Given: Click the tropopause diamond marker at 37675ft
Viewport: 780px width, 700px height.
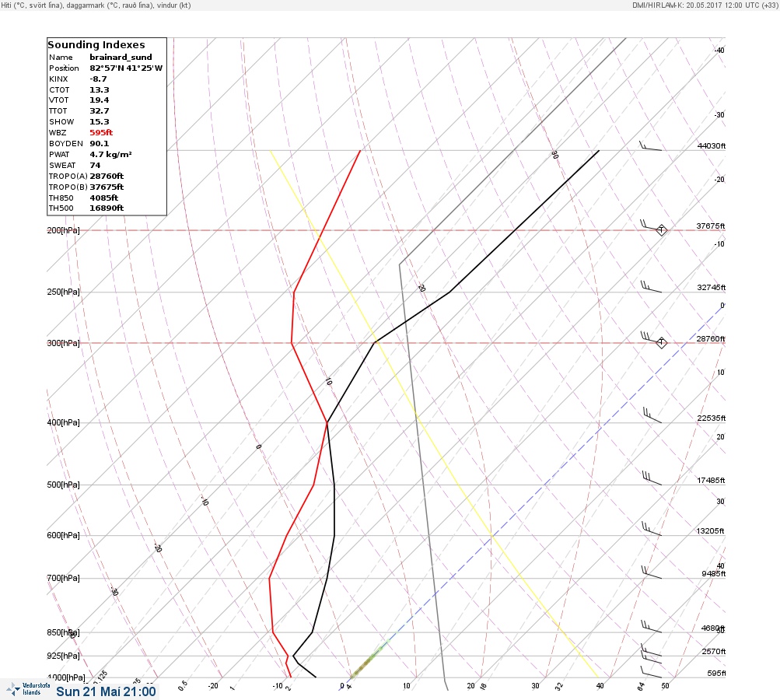Looking at the screenshot, I should tap(661, 230).
